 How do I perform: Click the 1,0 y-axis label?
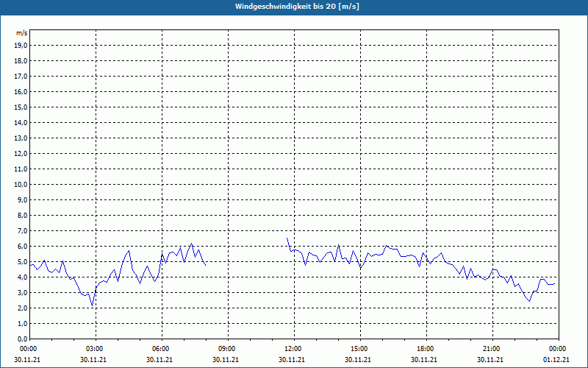[23, 324]
